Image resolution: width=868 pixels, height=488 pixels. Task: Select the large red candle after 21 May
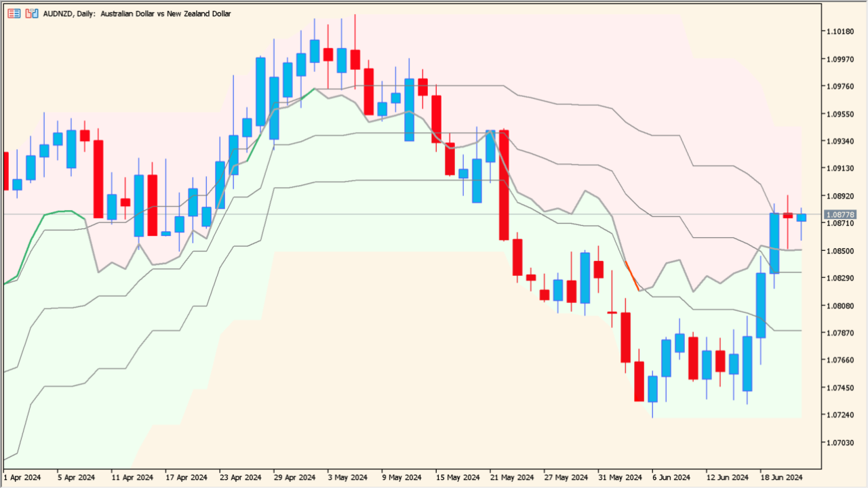click(504, 185)
